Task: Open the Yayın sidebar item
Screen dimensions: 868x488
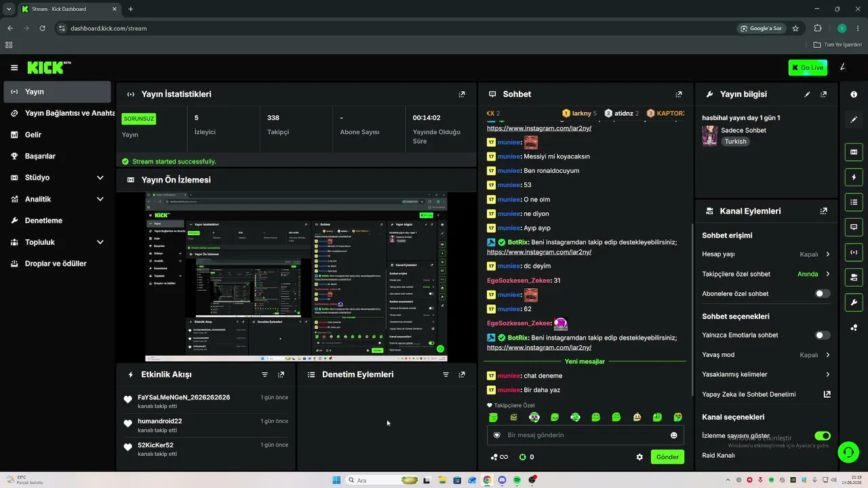Action: 57,91
